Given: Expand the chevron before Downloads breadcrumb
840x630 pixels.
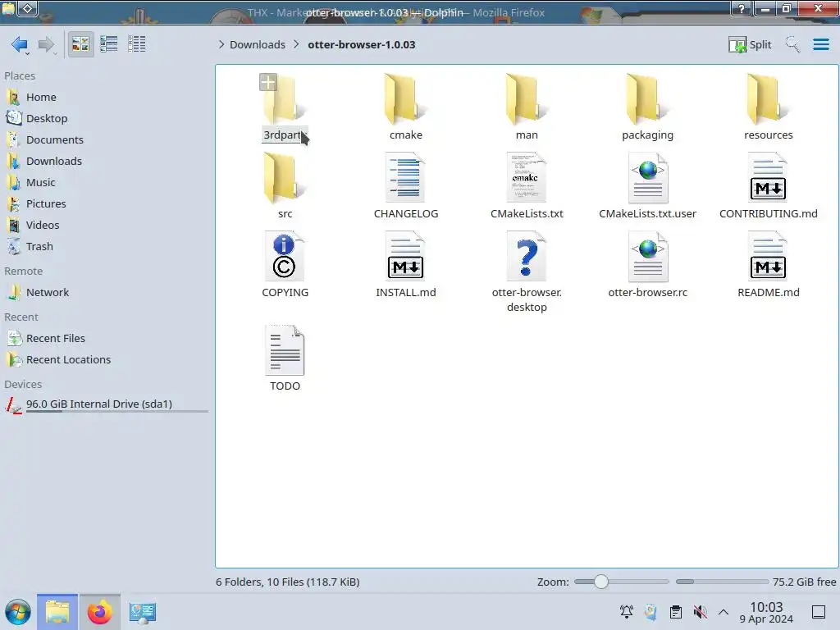Looking at the screenshot, I should [221, 44].
